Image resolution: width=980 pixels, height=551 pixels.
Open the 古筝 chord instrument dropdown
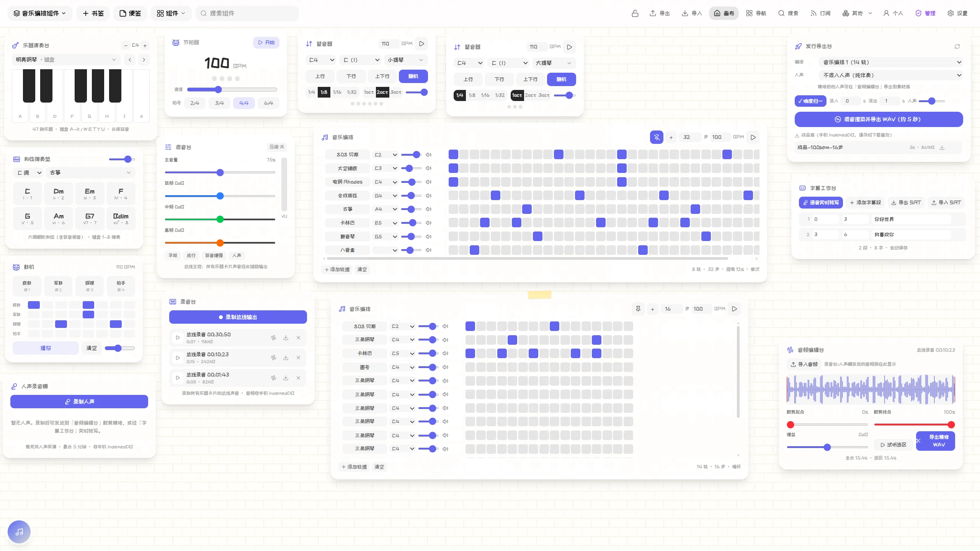(90, 173)
